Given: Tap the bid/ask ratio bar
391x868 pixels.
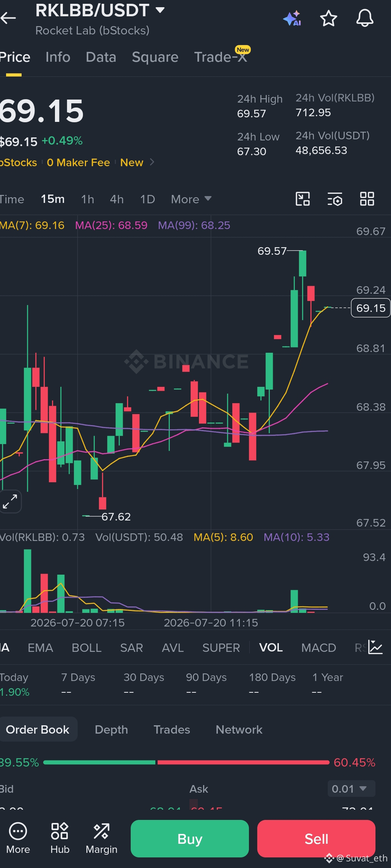Looking at the screenshot, I should click(186, 762).
